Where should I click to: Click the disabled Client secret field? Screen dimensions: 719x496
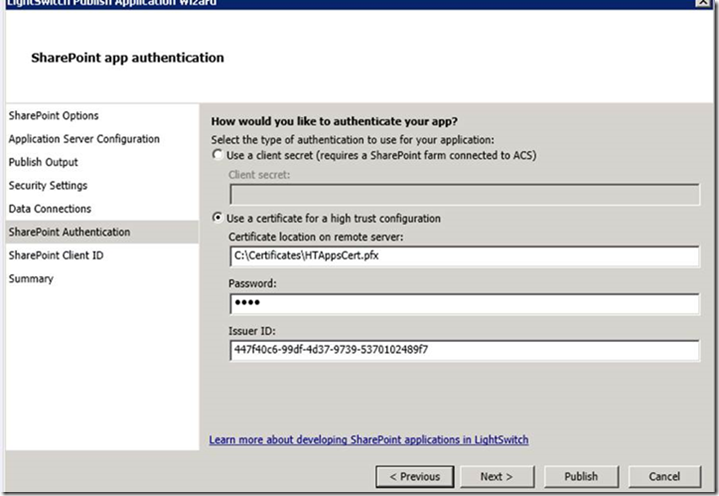(465, 194)
